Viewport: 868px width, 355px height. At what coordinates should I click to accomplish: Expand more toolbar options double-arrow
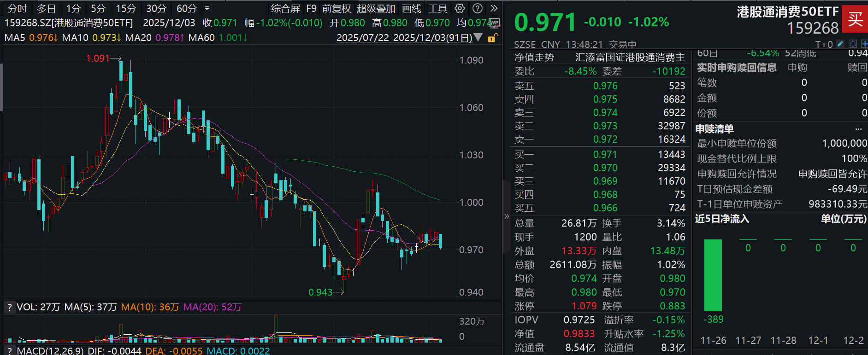[494, 8]
